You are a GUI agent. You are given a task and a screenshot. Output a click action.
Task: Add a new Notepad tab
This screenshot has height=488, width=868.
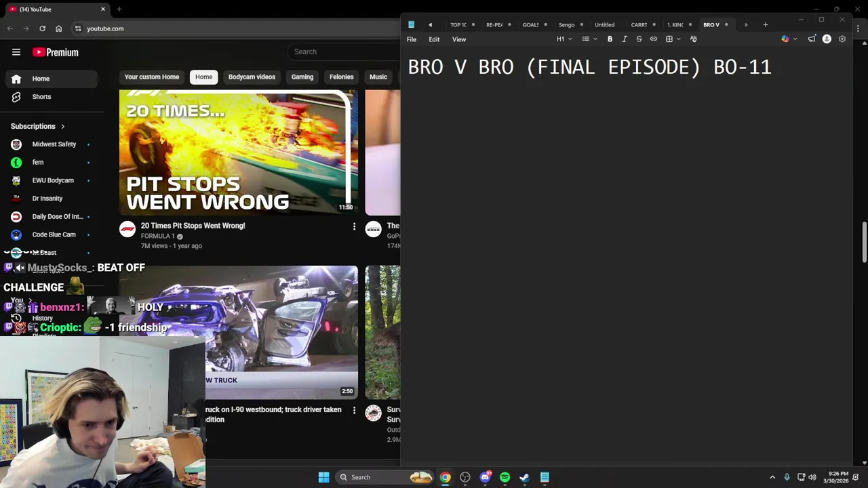point(766,25)
